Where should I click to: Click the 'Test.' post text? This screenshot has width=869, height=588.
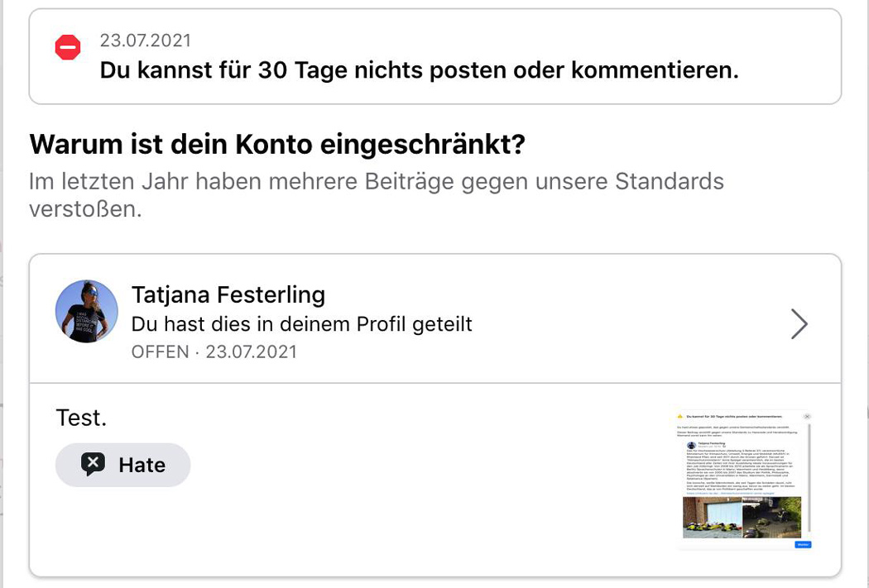[81, 418]
